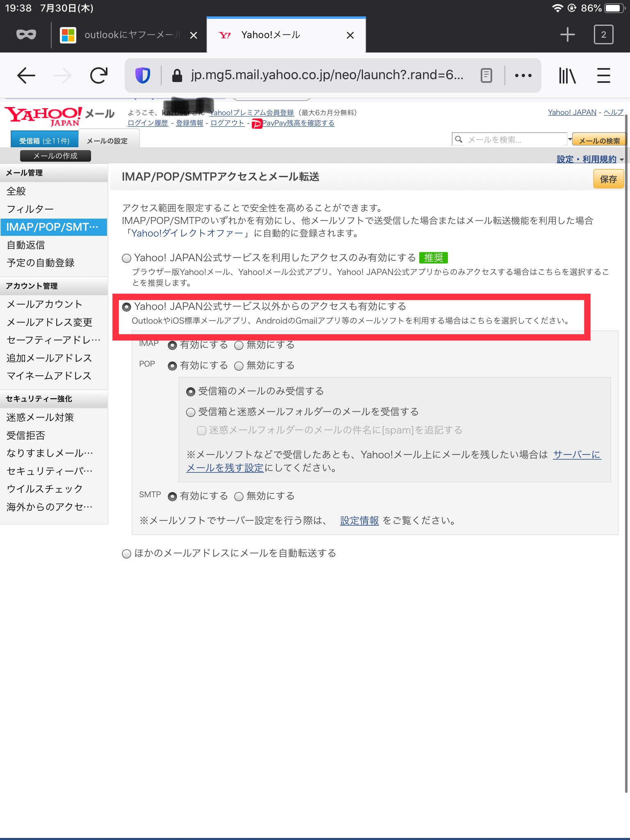Open the browser hamburger menu
This screenshot has width=630, height=840.
pos(604,75)
